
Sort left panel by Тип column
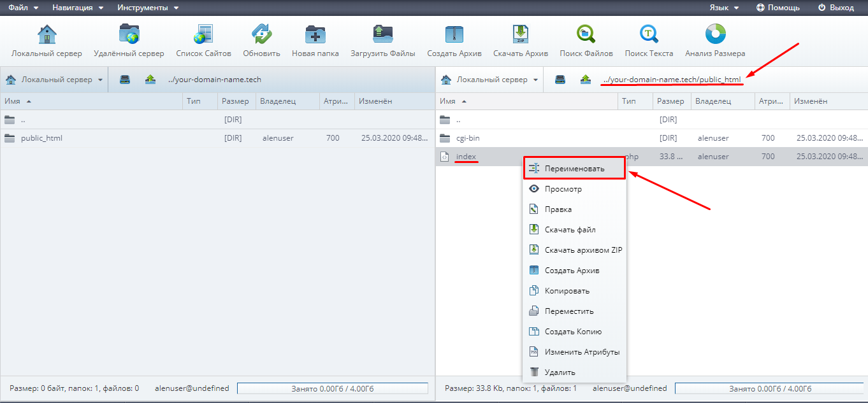point(200,101)
